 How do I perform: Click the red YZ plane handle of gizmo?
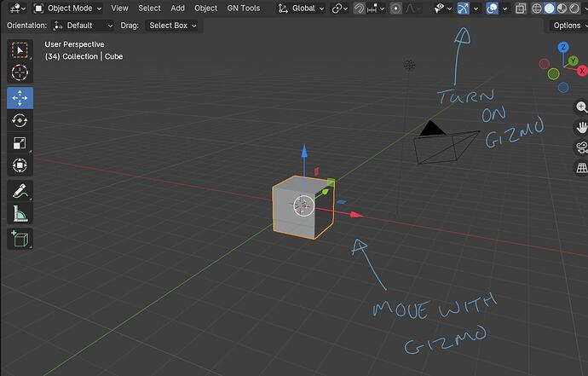316,171
